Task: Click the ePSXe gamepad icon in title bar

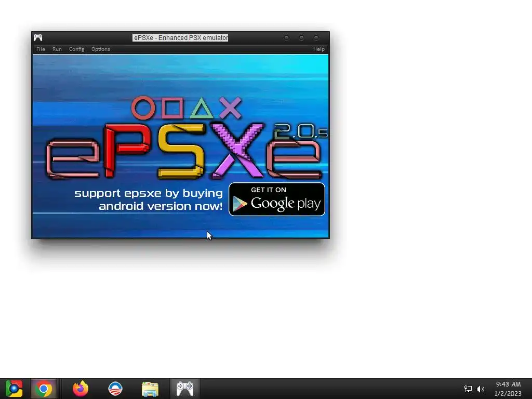Action: (x=38, y=37)
